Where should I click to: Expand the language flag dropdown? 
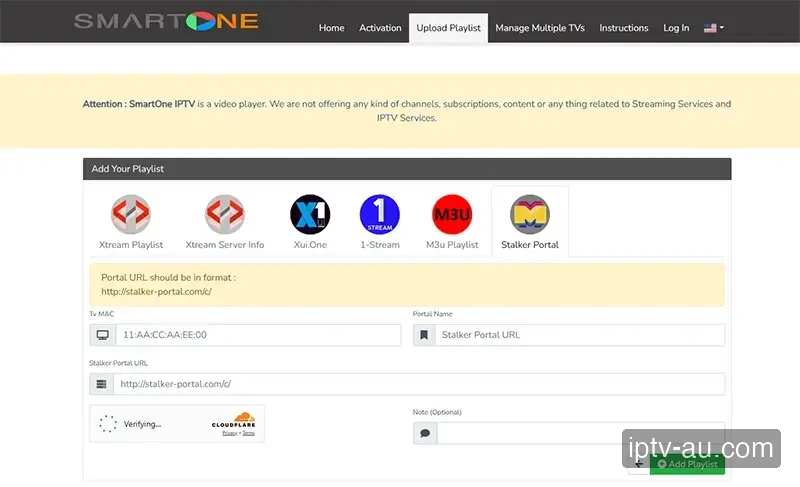[x=714, y=28]
